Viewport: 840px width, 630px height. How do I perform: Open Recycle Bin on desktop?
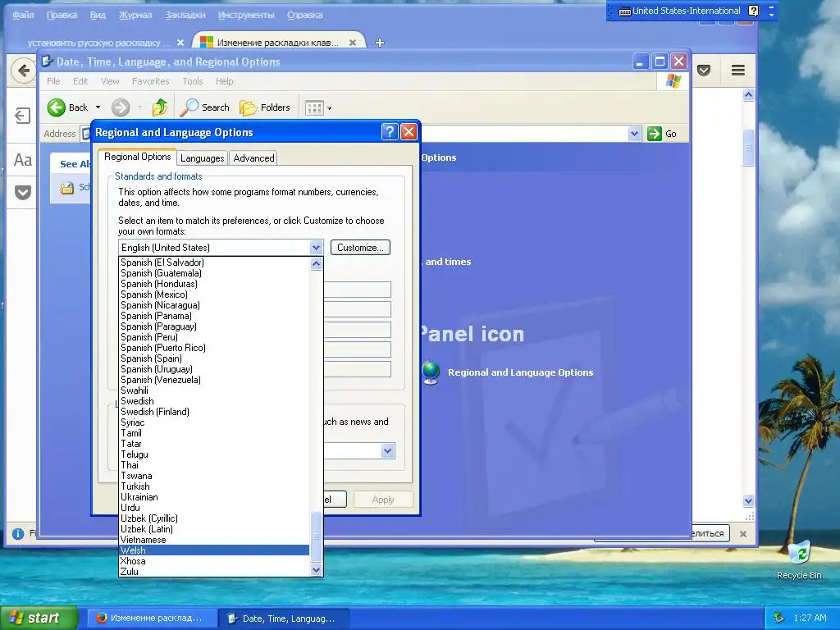799,559
